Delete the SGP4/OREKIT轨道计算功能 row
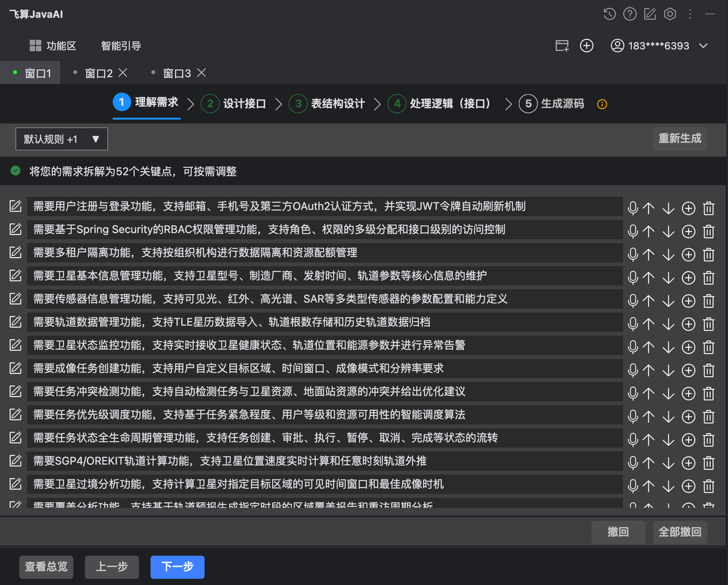 coord(709,463)
